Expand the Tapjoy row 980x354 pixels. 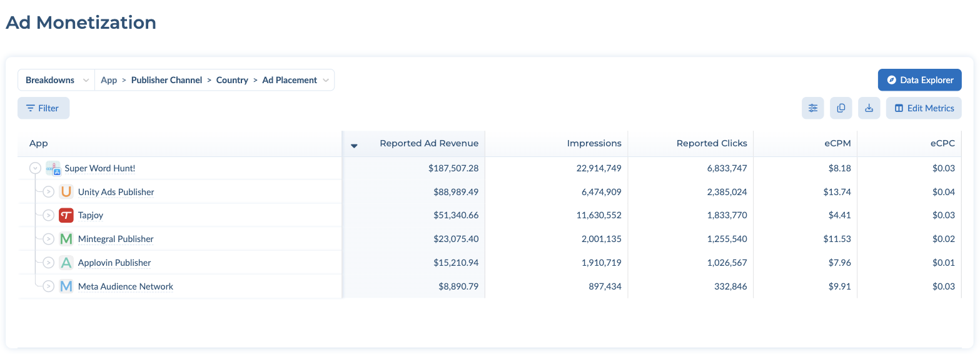click(49, 215)
